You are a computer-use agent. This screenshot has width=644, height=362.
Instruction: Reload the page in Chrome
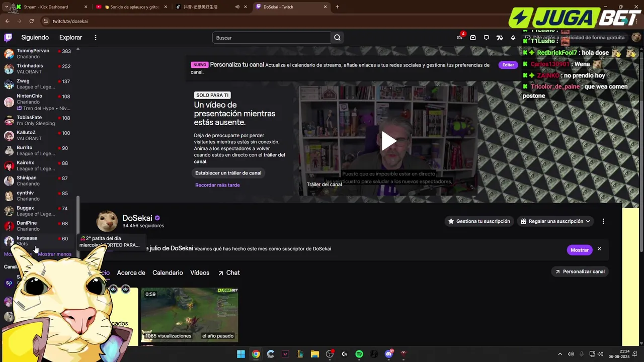click(x=31, y=21)
